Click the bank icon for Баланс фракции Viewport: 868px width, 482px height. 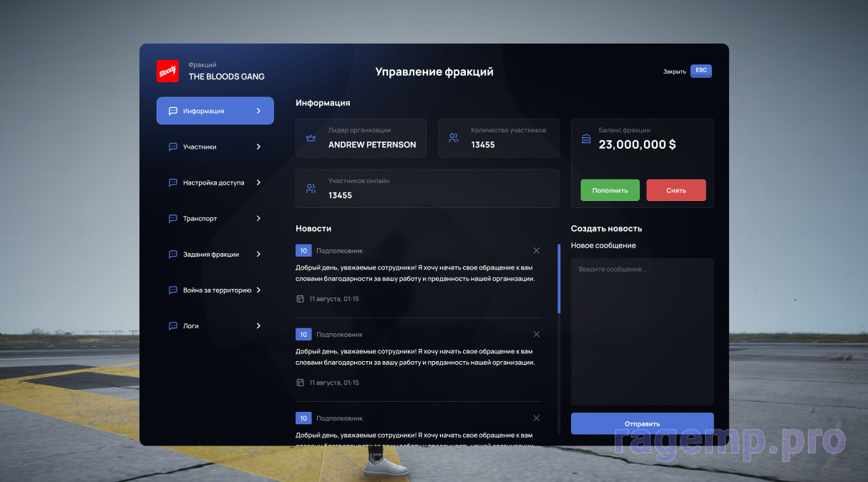pyautogui.click(x=586, y=138)
